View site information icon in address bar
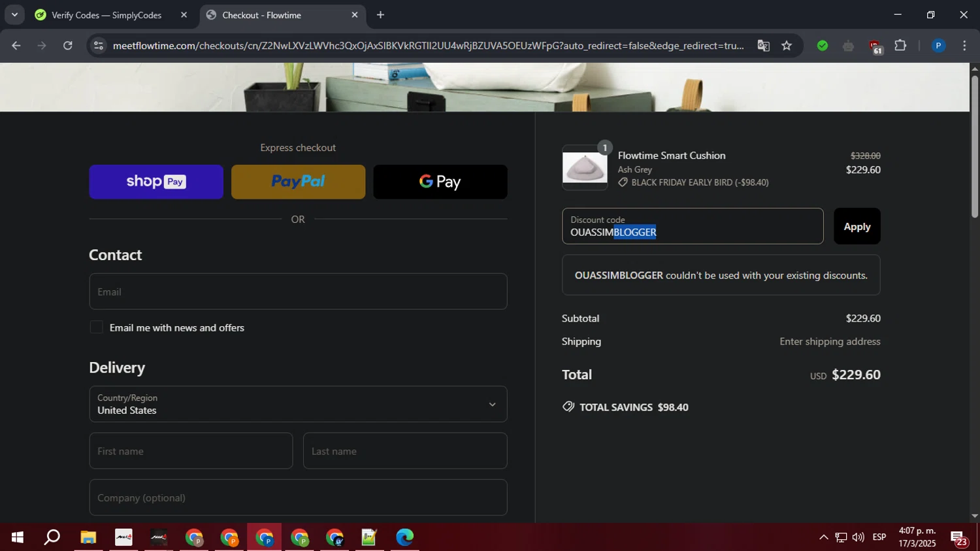Screen dimensions: 980x551 99,46
